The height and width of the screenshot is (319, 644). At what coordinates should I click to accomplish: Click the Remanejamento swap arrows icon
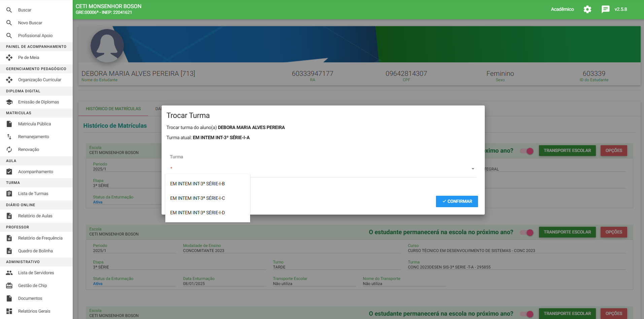(x=9, y=137)
